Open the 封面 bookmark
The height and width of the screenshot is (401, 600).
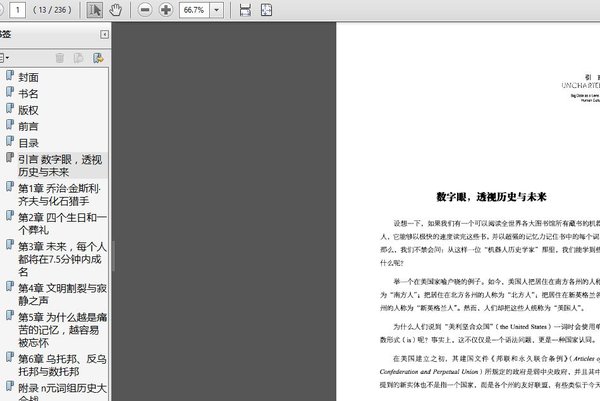tap(28, 77)
